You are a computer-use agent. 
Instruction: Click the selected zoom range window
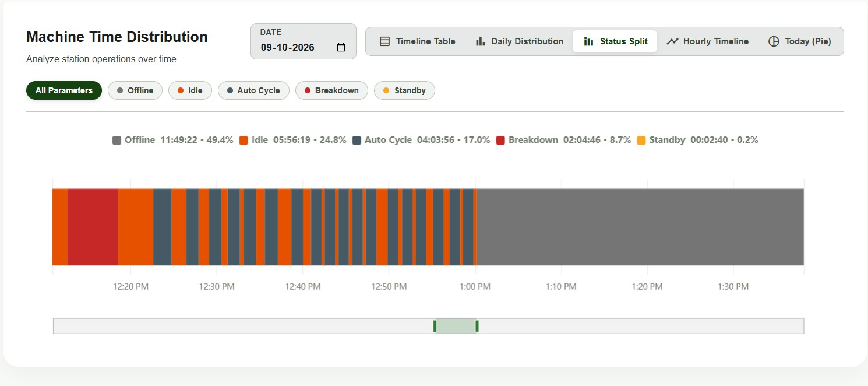[x=456, y=326]
